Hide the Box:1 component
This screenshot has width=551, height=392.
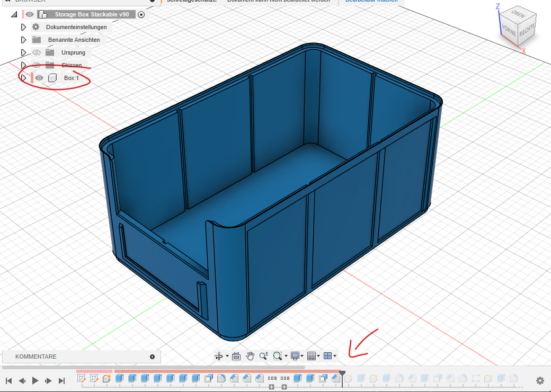click(x=39, y=78)
